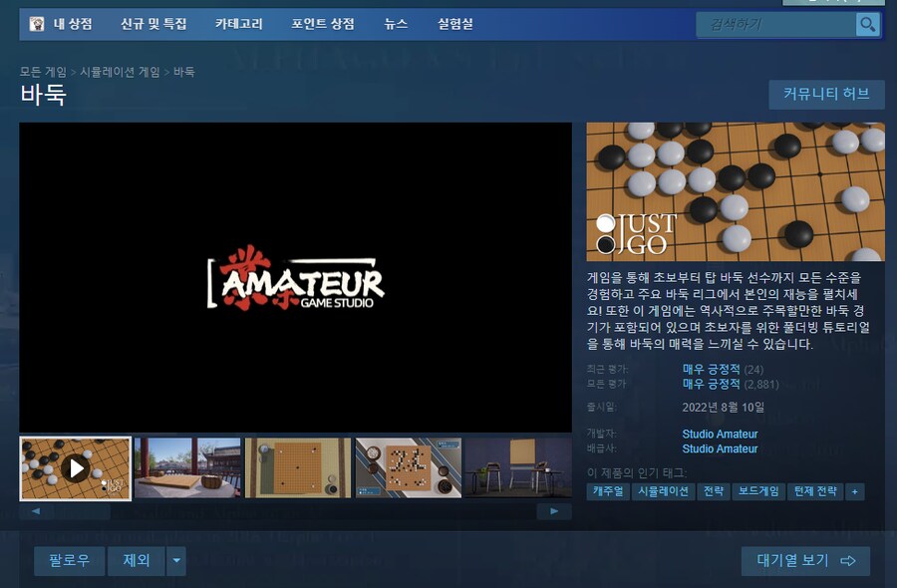Click the thumbnail strip scrollbar
The width and height of the screenshot is (897, 588).
[295, 511]
